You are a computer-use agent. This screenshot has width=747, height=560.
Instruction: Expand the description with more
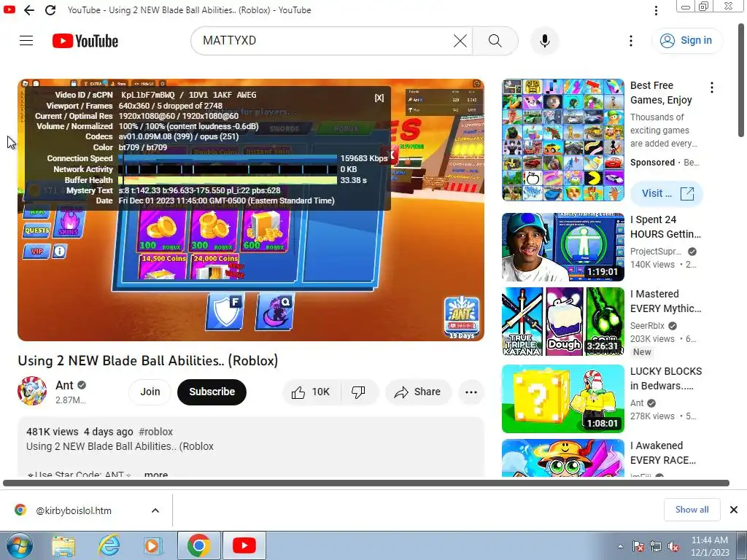(x=156, y=474)
